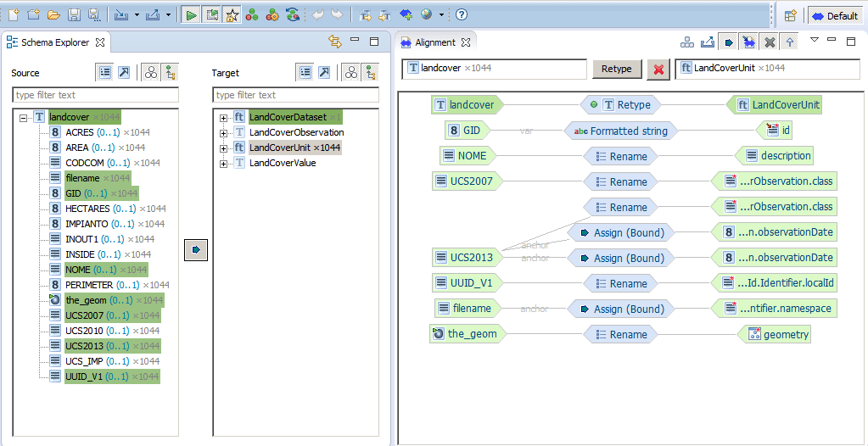The height and width of the screenshot is (446, 868).
Task: Click the Open Perspective icon
Action: (791, 15)
